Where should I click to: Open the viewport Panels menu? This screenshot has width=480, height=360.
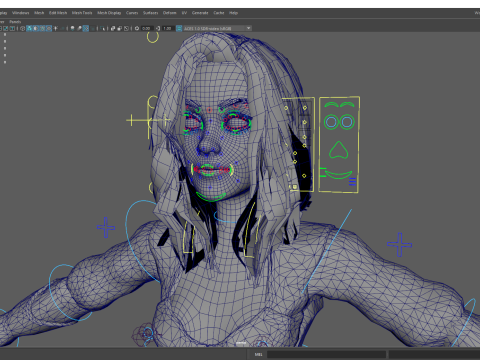click(15, 22)
